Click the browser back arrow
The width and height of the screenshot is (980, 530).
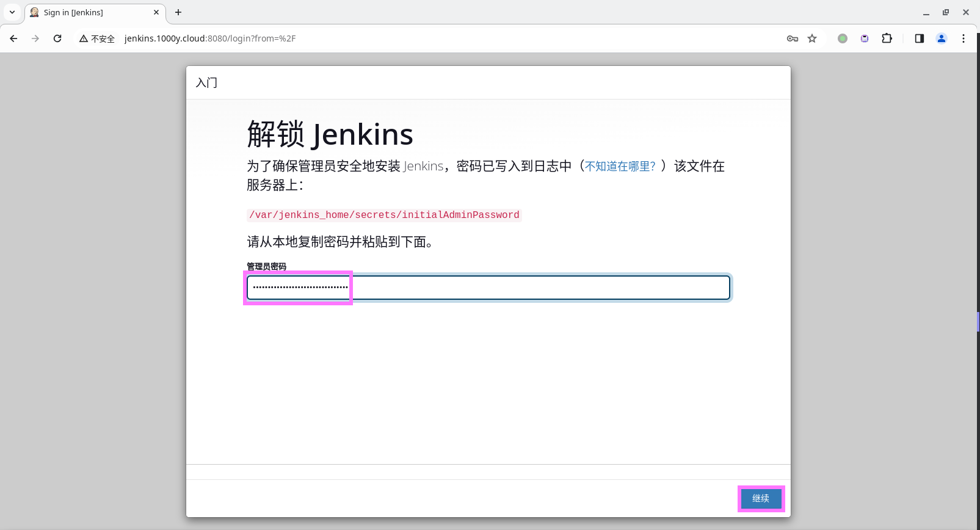tap(13, 38)
